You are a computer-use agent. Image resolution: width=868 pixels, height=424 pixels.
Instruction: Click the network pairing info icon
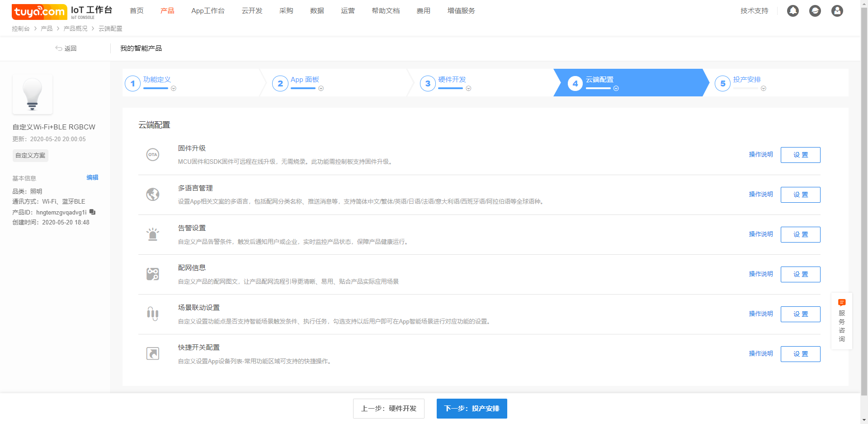(x=153, y=274)
